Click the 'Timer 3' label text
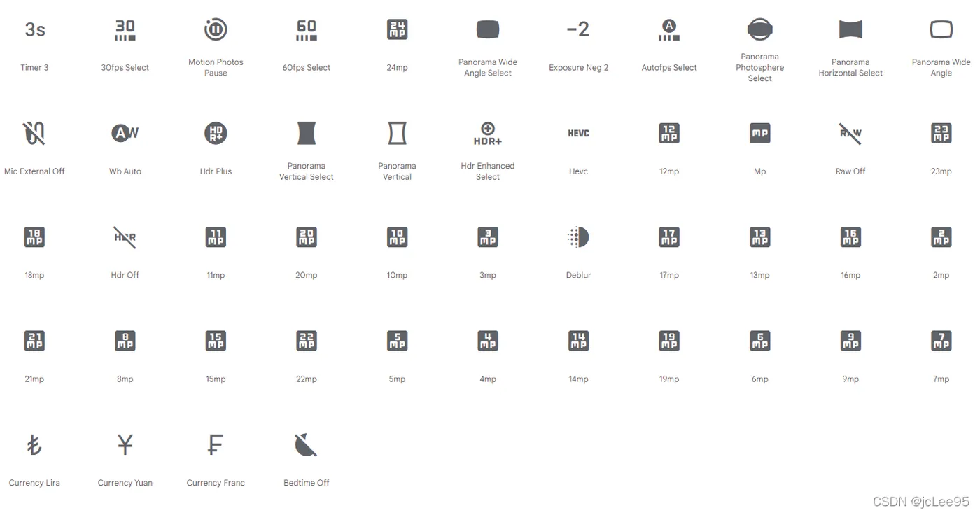The image size is (980, 515). (x=34, y=67)
